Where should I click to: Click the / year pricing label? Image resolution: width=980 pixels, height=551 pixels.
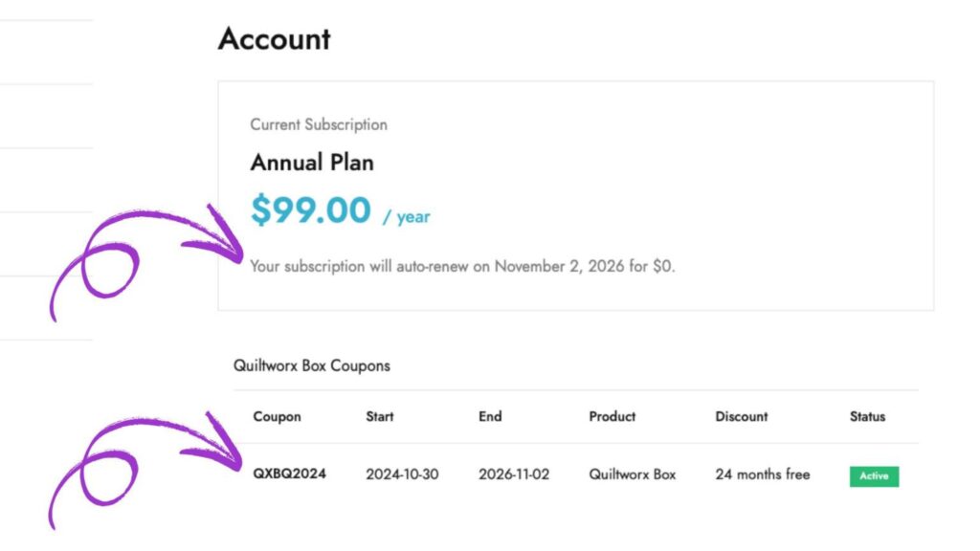click(407, 217)
